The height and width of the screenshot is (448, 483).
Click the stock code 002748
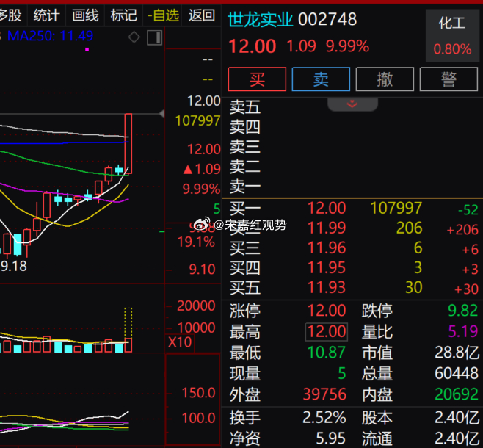327,19
